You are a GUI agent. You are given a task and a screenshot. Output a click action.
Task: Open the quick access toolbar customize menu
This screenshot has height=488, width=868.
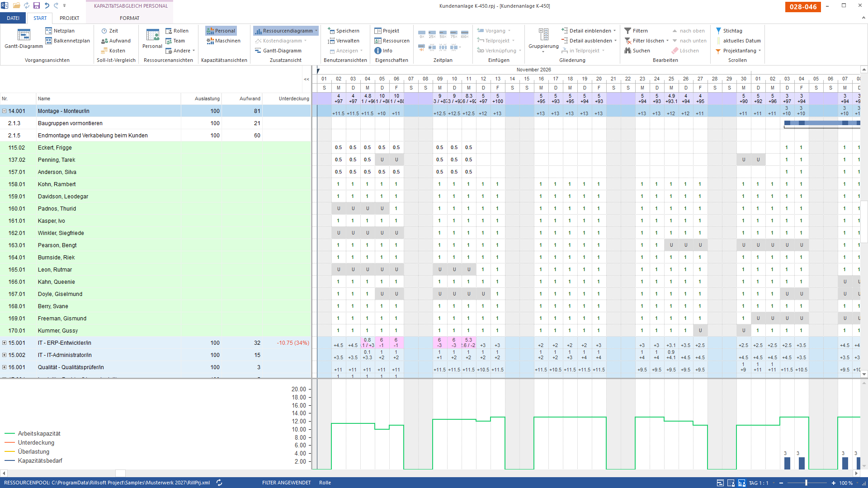(64, 5)
